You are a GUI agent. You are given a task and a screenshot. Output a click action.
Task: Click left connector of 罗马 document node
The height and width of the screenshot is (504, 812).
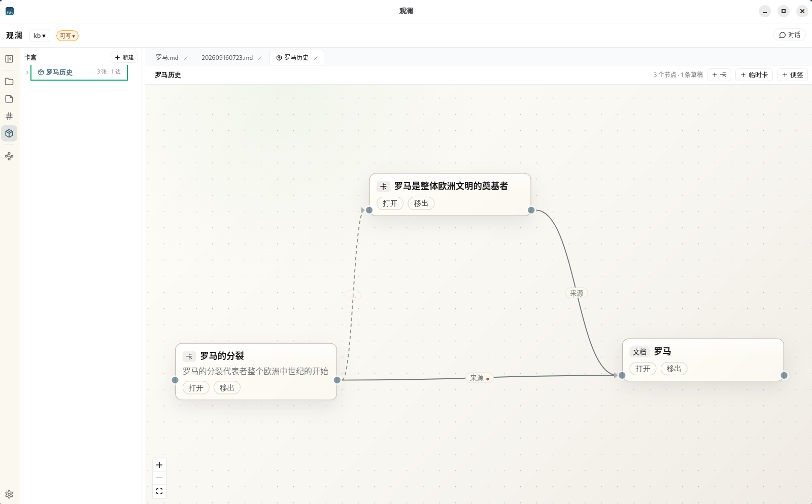click(x=622, y=375)
